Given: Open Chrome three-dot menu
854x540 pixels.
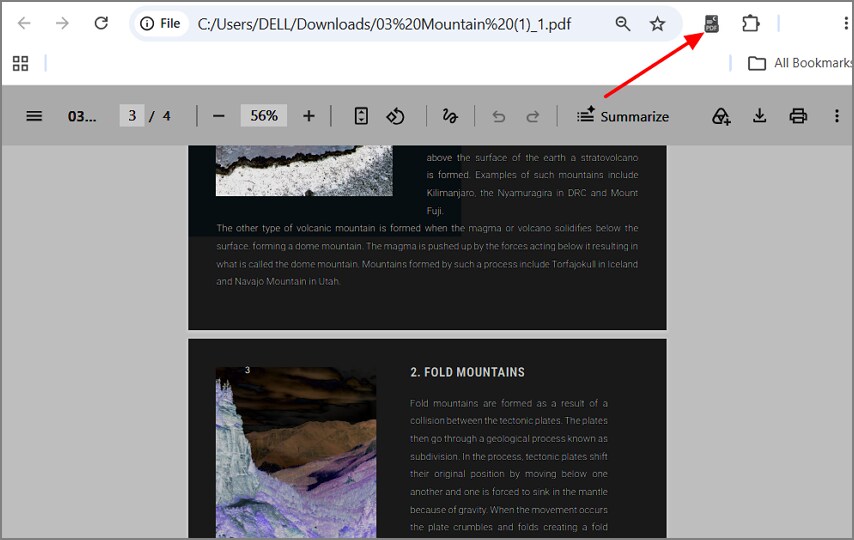Looking at the screenshot, I should tap(845, 23).
